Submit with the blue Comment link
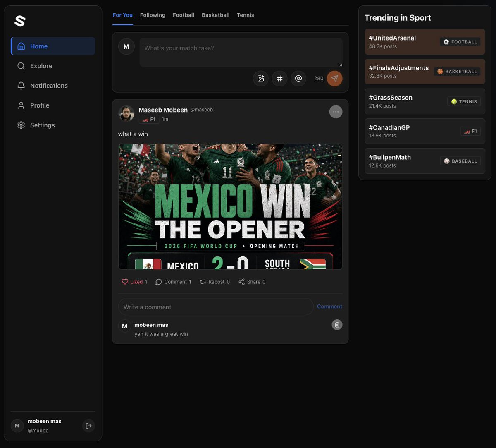Viewport: 496px width, 448px height. point(329,307)
